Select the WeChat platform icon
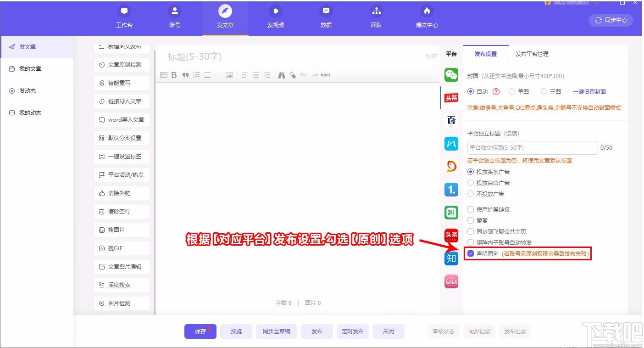This screenshot has height=348, width=644. pos(451,75)
